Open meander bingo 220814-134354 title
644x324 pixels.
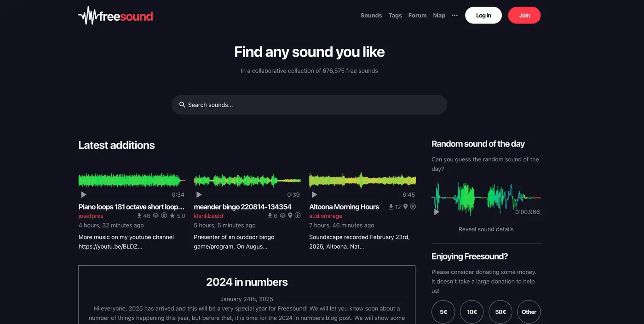click(x=243, y=207)
